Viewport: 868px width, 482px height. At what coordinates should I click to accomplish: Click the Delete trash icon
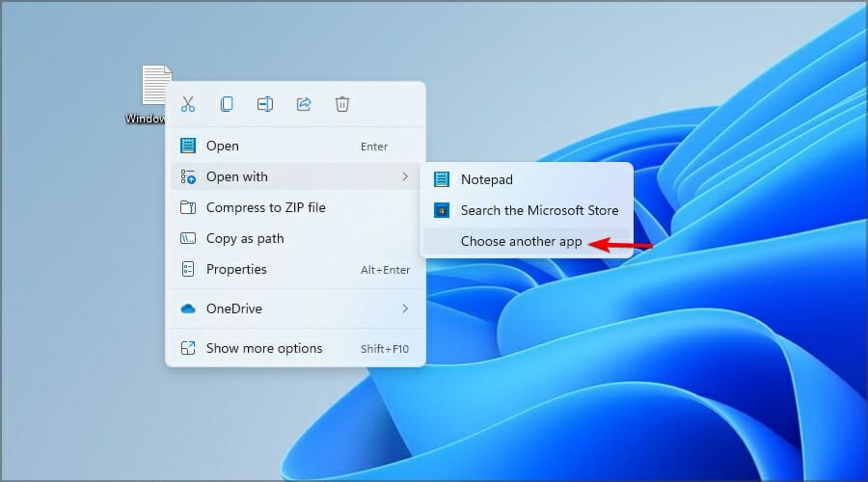click(342, 104)
